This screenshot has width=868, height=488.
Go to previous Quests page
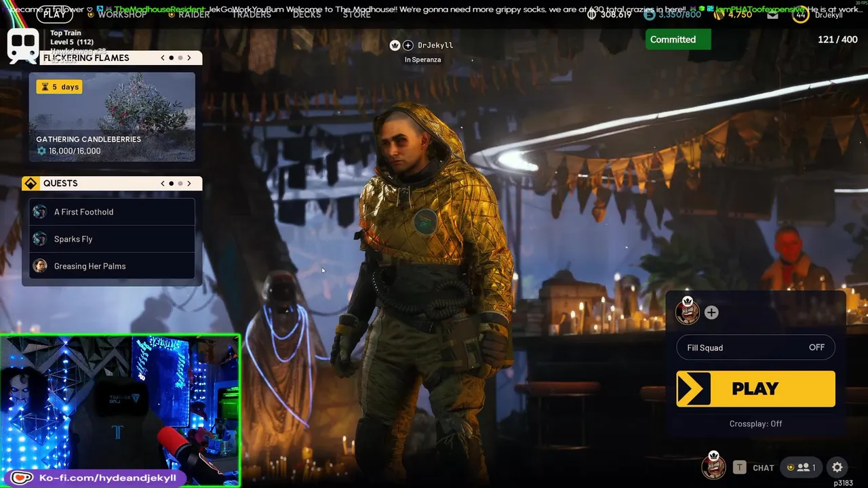tap(163, 183)
